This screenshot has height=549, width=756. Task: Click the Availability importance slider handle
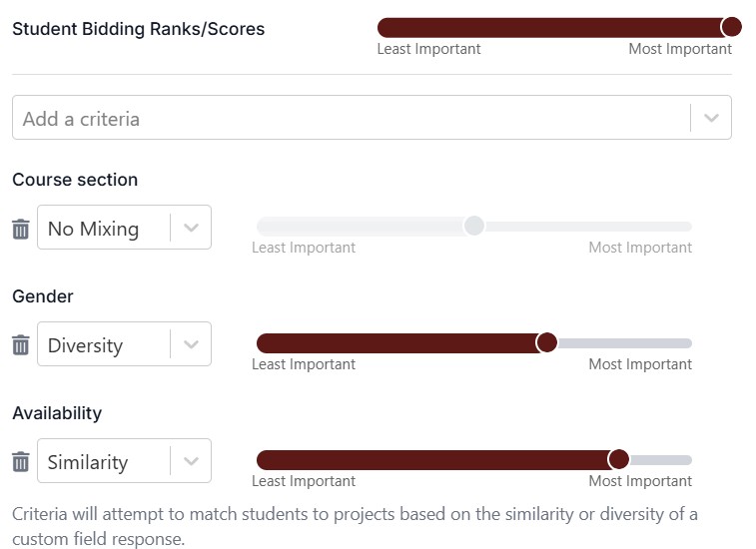(x=618, y=459)
